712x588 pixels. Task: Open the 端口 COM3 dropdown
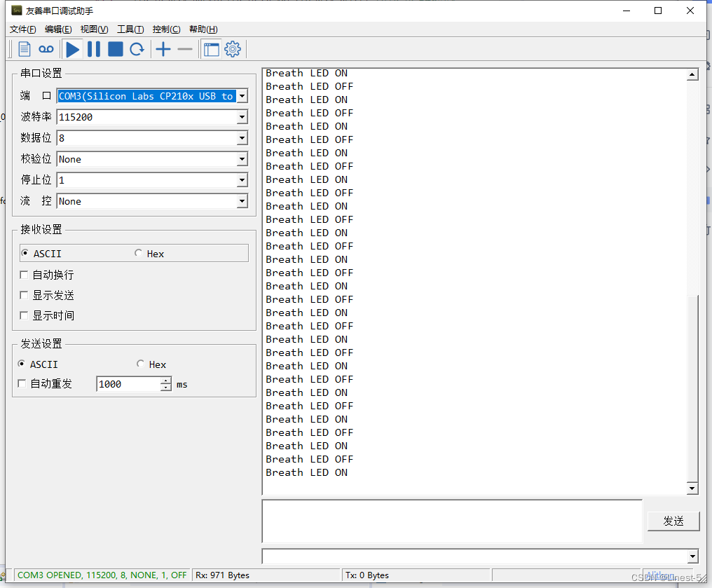point(242,96)
